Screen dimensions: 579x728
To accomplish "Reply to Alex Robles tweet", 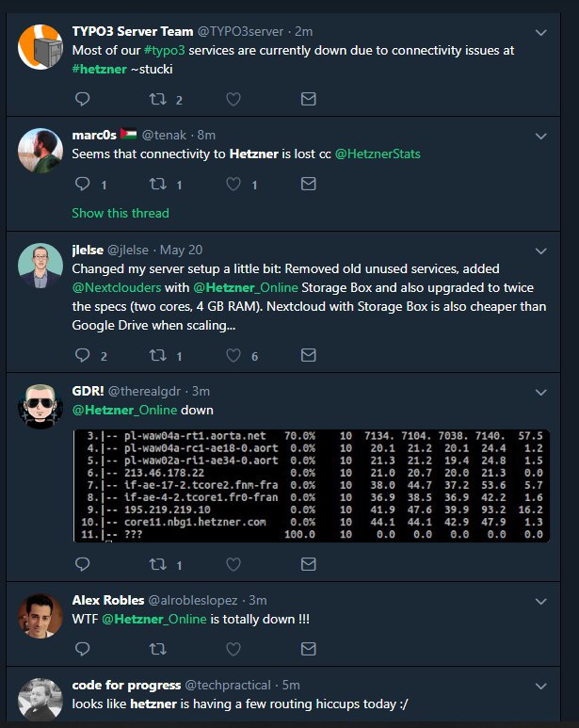I will coord(82,648).
